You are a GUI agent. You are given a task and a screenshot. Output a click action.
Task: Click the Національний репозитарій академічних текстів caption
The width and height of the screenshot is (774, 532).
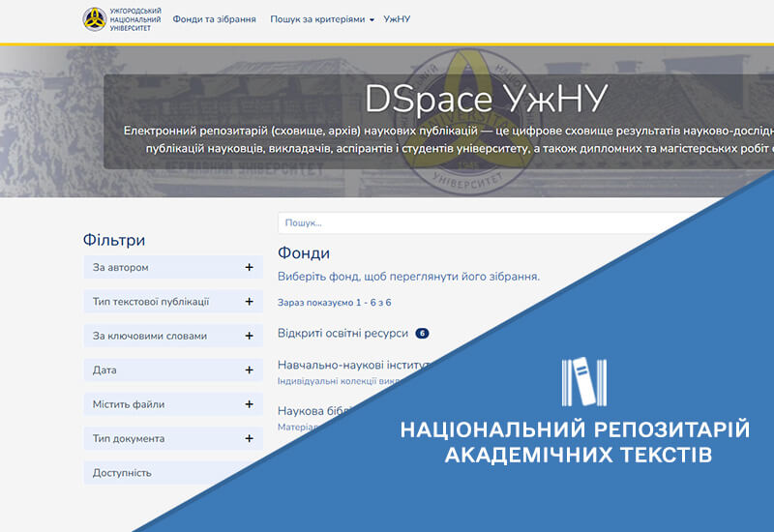coord(576,442)
